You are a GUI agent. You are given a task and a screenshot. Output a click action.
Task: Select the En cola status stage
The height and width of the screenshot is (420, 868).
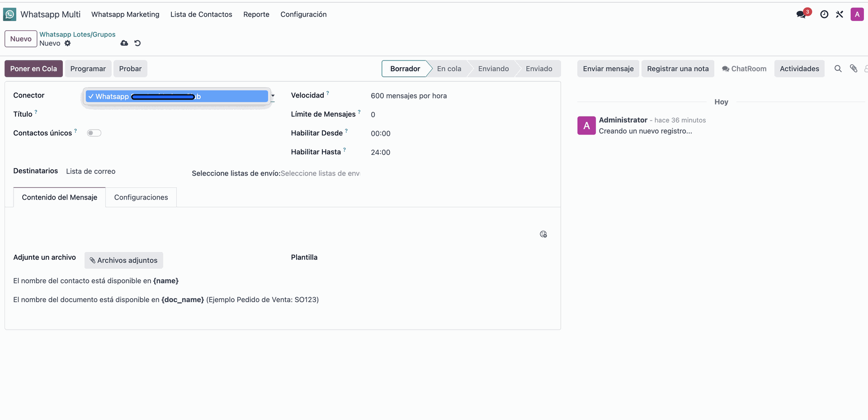[449, 69]
